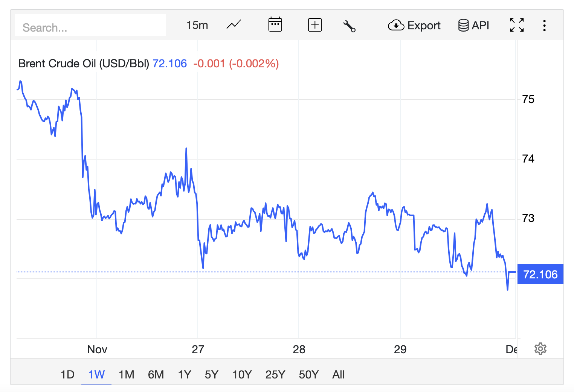Click the Export cloud download button
574x392 pixels.
(414, 25)
